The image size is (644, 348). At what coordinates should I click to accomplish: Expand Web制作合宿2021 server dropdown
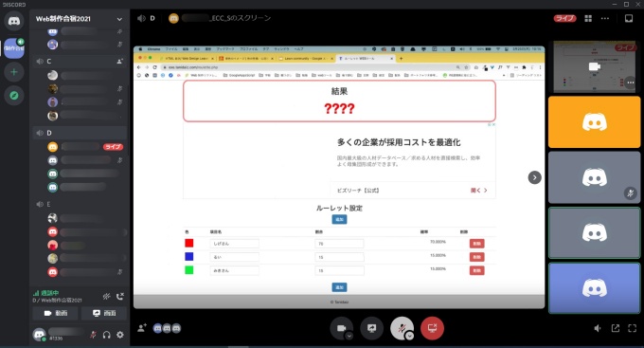point(119,19)
